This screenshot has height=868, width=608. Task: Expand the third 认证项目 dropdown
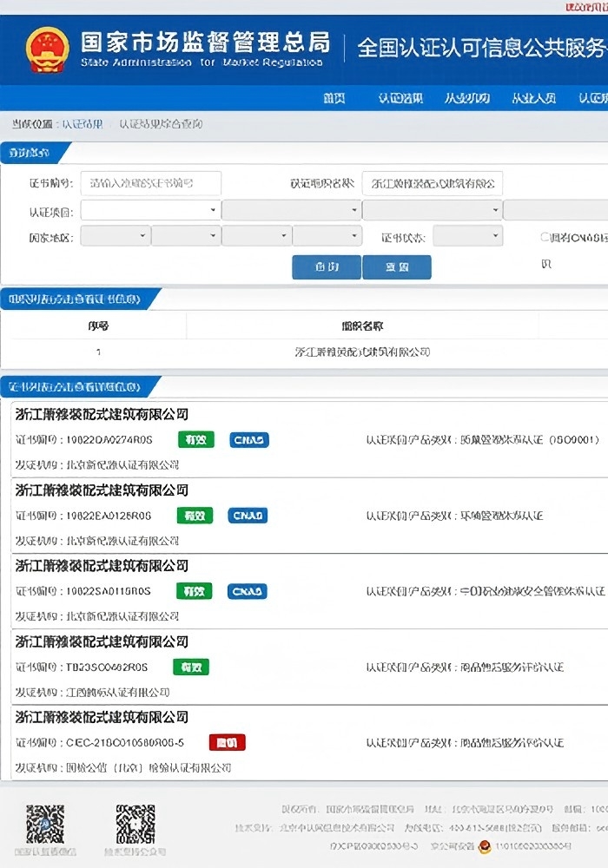click(x=432, y=210)
